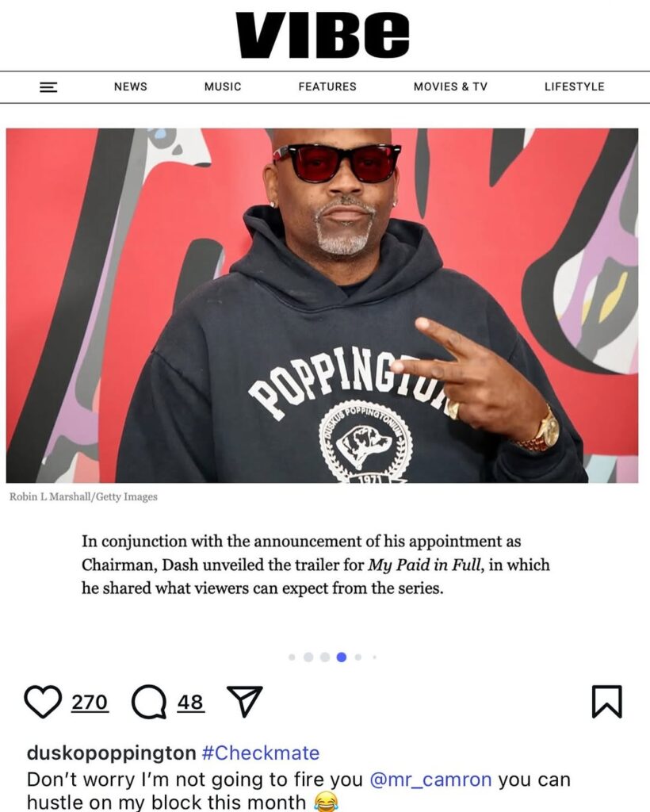The height and width of the screenshot is (812, 650).
Task: Open comments via the speech bubble icon
Action: [x=149, y=703]
